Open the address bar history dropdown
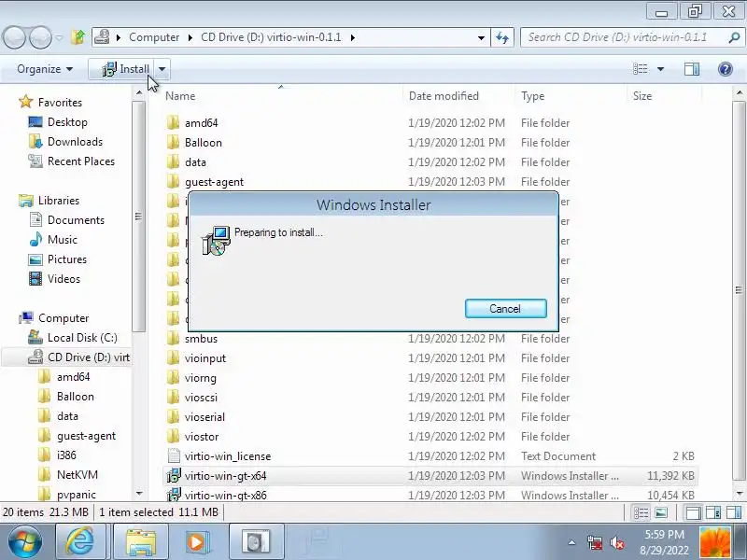The height and width of the screenshot is (560, 747). 481,37
